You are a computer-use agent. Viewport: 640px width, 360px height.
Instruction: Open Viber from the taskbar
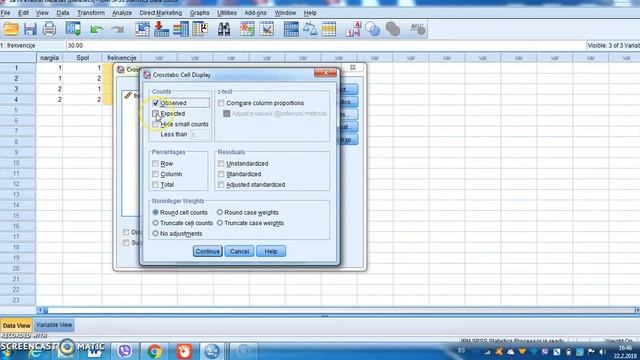click(124, 351)
